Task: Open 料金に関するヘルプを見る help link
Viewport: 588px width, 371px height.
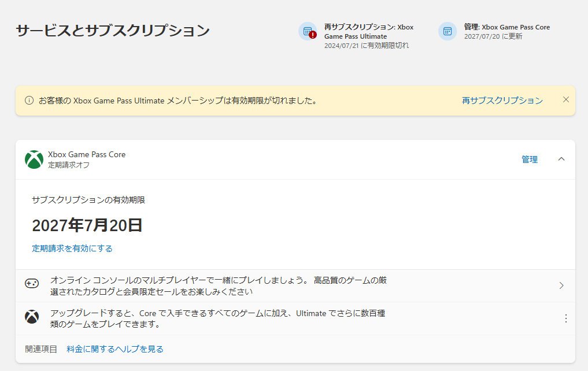Action: (x=114, y=348)
